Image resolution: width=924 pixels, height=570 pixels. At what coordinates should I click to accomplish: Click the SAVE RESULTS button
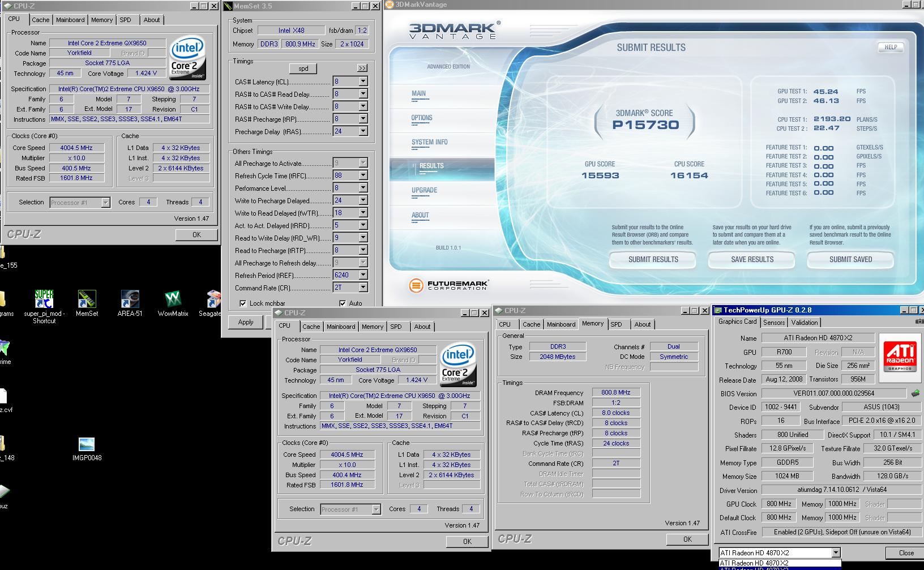click(752, 260)
